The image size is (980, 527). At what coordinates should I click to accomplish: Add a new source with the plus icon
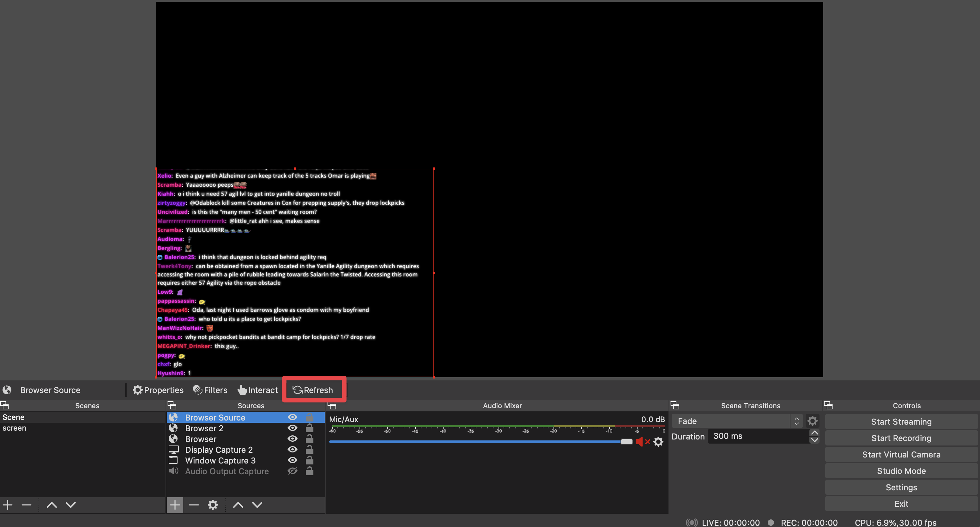[175, 505]
